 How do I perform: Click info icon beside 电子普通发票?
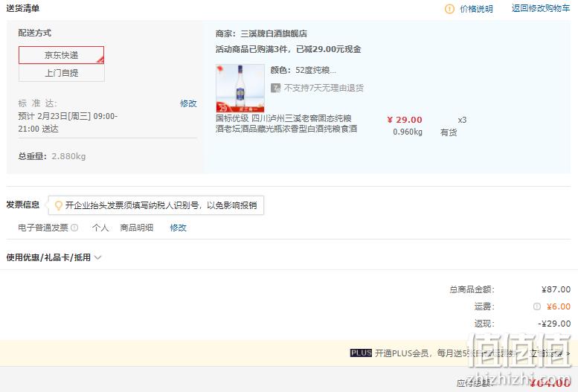(74, 228)
